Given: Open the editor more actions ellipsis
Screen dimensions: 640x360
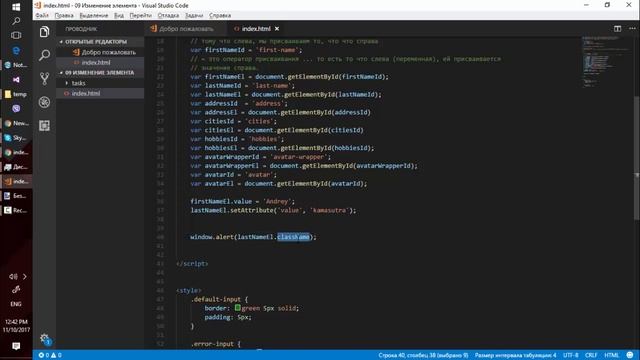Looking at the screenshot, I should (x=632, y=29).
